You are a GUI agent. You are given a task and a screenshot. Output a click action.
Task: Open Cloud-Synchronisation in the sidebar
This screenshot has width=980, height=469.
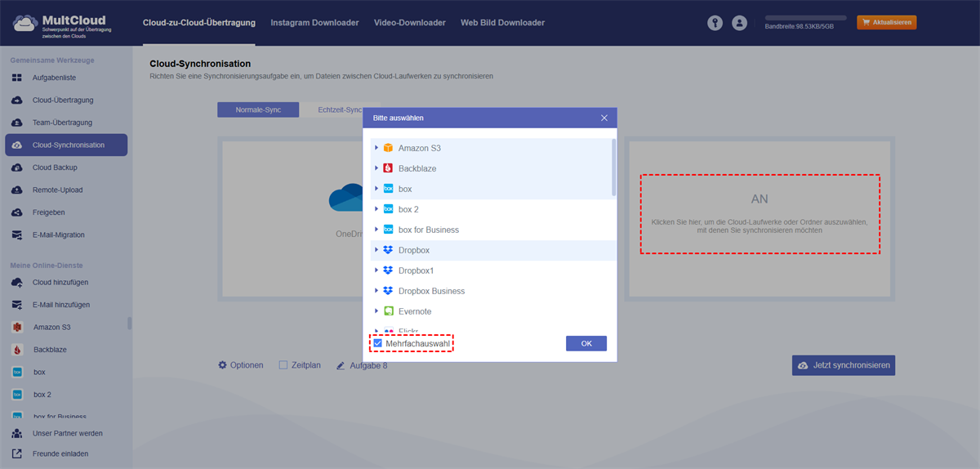pyautogui.click(x=66, y=145)
